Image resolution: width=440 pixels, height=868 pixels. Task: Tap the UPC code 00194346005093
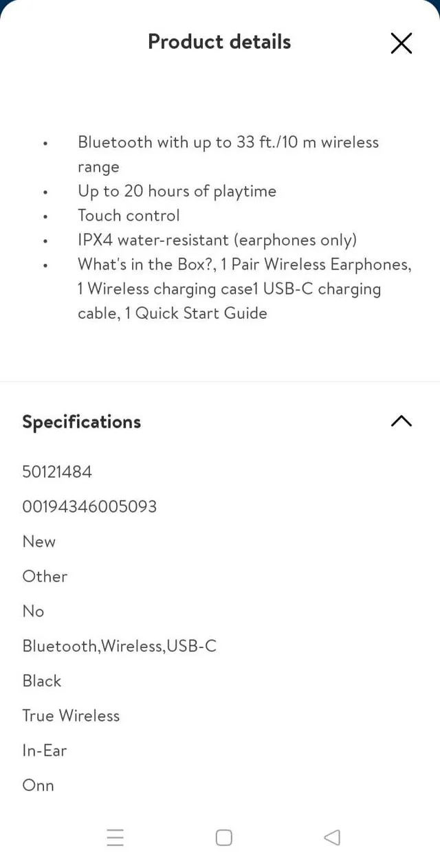click(89, 507)
